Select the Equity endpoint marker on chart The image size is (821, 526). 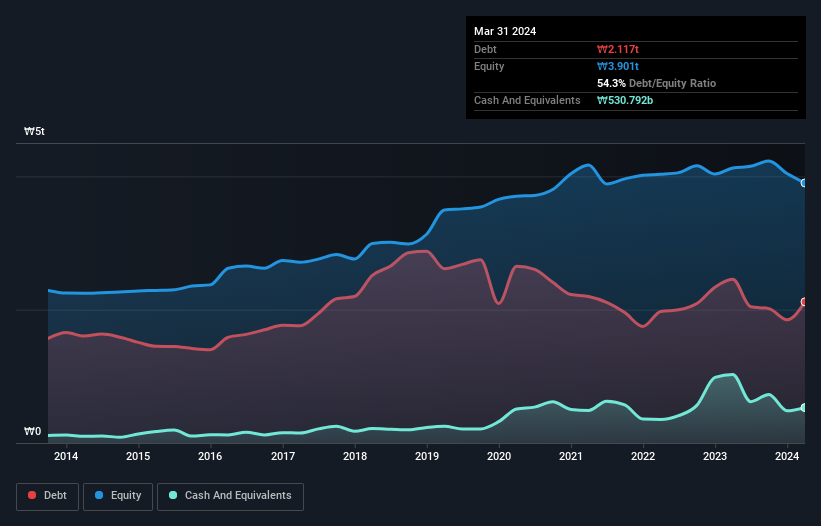804,183
